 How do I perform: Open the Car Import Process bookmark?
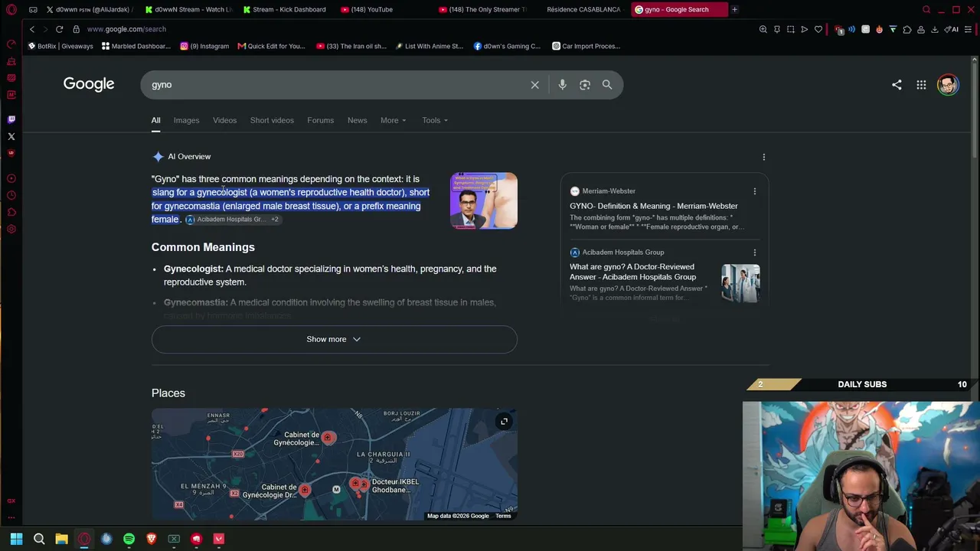[x=586, y=46]
